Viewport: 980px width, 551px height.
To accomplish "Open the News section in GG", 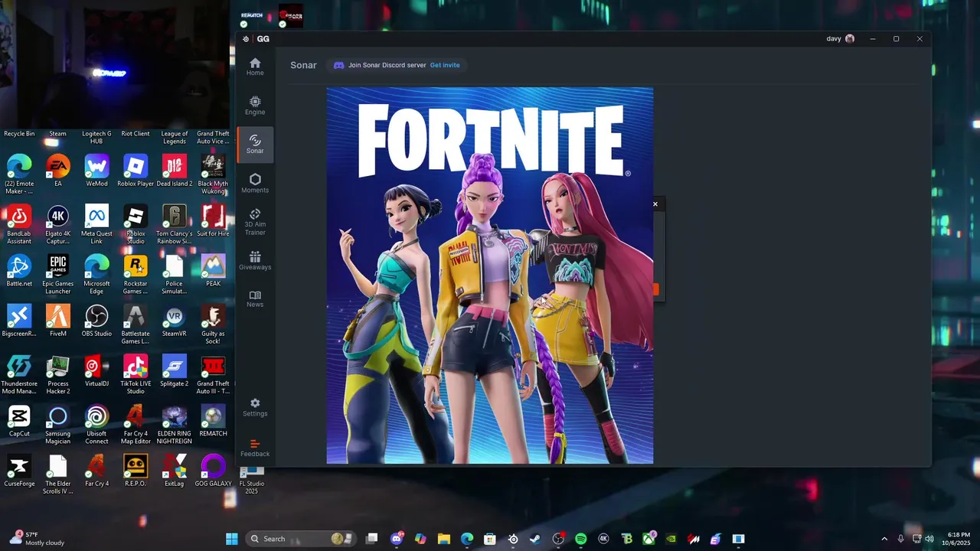I will point(255,298).
